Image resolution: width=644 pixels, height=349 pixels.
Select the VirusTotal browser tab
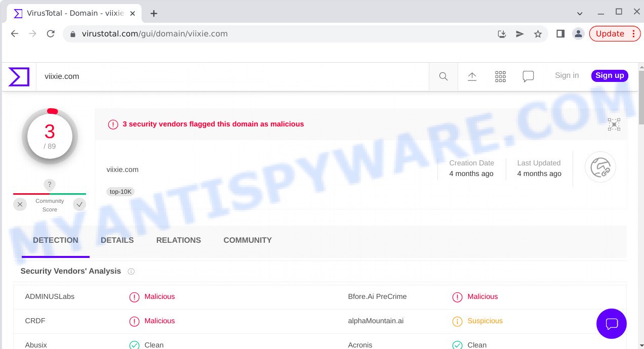point(75,14)
